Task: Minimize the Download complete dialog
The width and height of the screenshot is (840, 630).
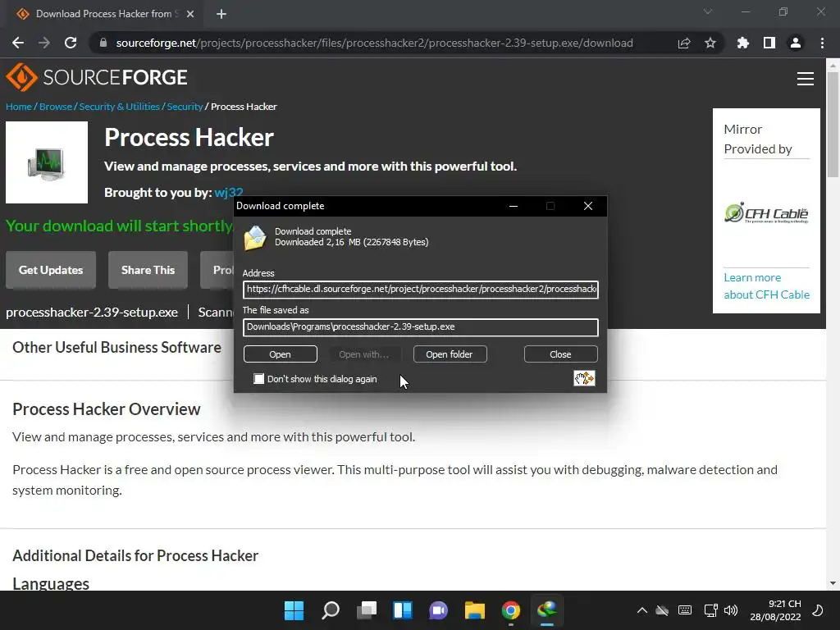Action: click(x=514, y=206)
